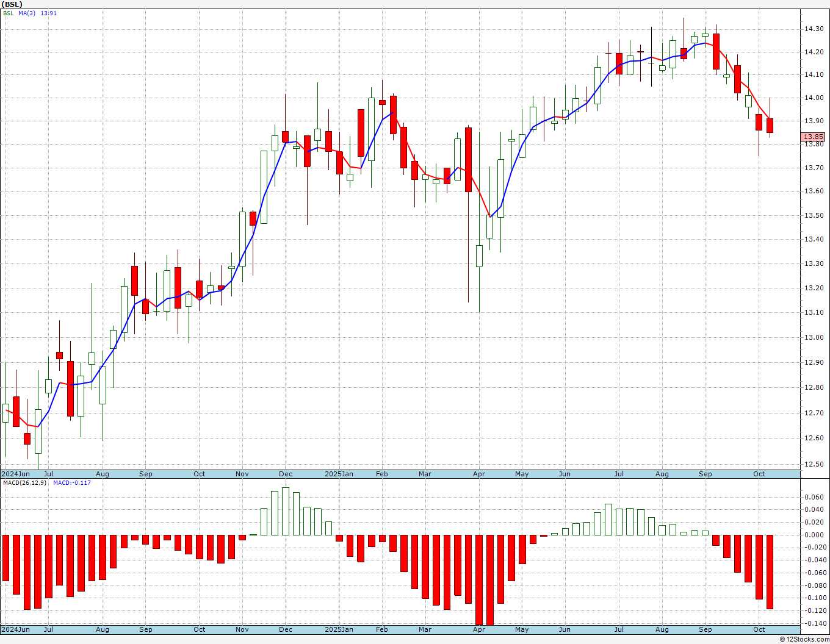Click Feb on the MACD panel date axis
The image size is (830, 644).
[382, 629]
